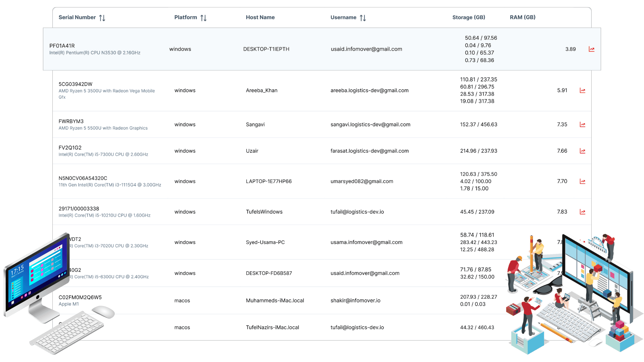The height and width of the screenshot is (362, 644).
Task: Sort the table by Username
Action: (x=363, y=18)
